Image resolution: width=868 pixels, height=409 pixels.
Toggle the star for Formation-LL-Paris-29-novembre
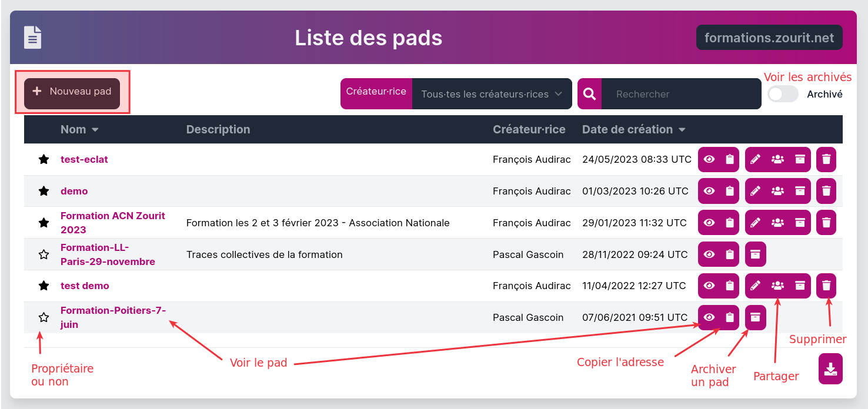click(44, 254)
